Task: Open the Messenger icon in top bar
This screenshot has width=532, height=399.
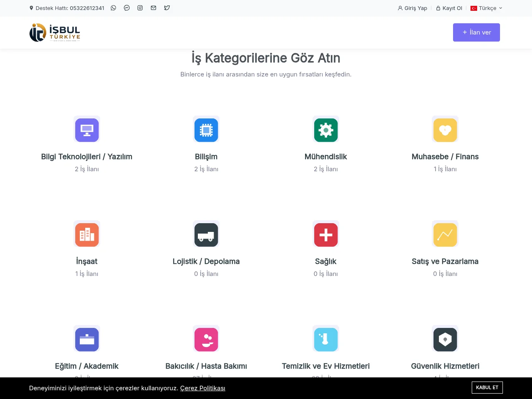Action: coord(127,8)
